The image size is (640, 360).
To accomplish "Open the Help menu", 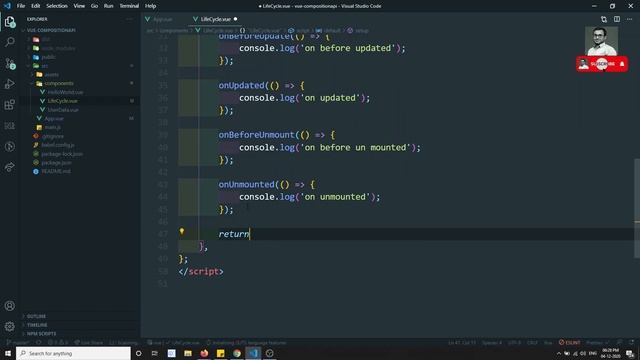I will tap(151, 6).
